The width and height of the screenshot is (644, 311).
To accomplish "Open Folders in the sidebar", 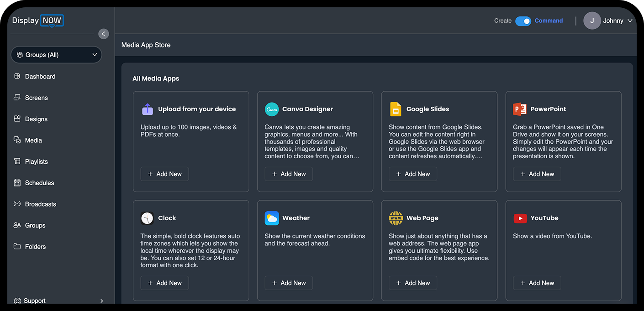I will (x=35, y=247).
